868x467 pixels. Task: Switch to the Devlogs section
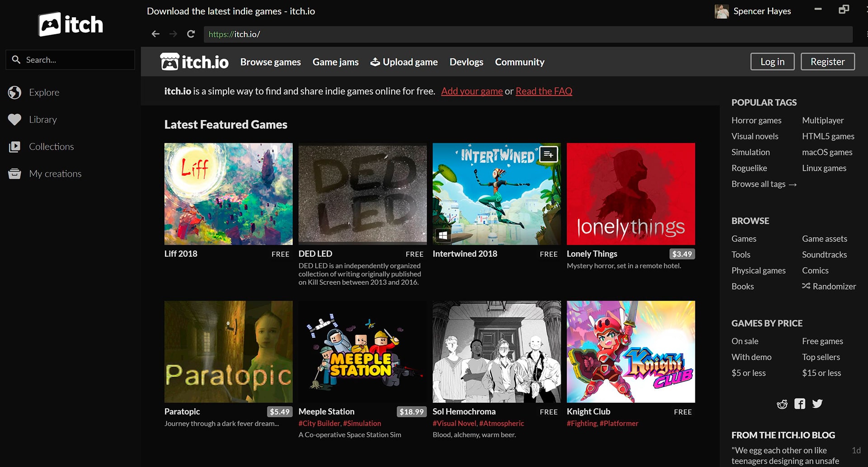[466, 62]
